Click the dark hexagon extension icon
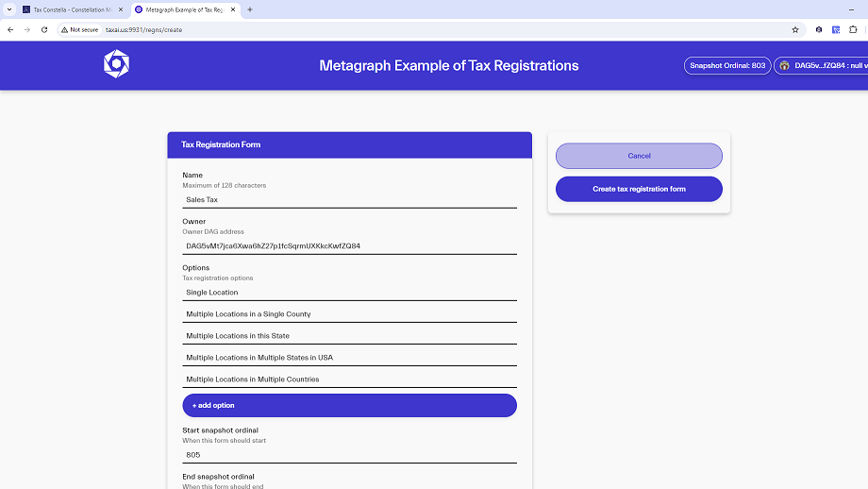 (x=819, y=30)
